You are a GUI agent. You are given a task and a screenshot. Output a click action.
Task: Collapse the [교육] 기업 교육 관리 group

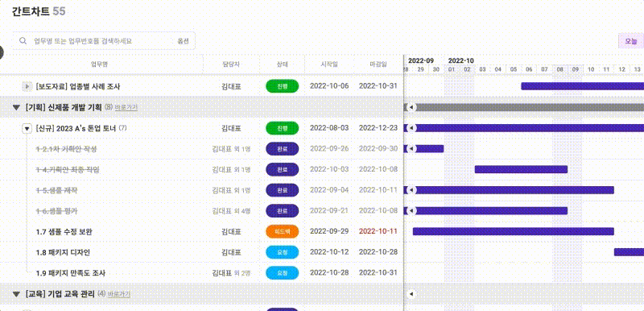point(16,294)
